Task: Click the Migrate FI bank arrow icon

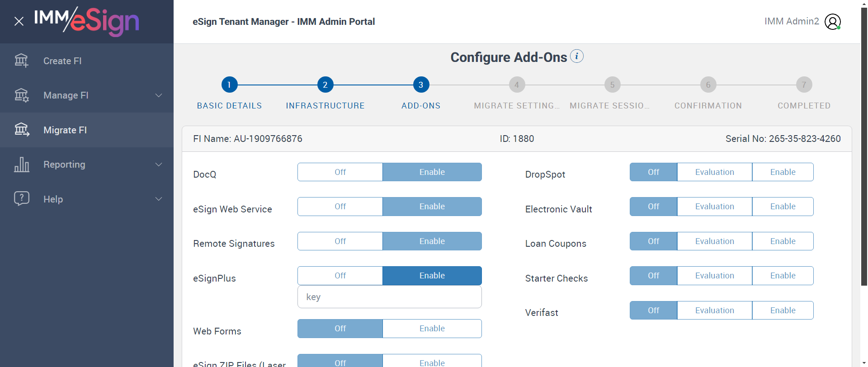Action: click(21, 130)
